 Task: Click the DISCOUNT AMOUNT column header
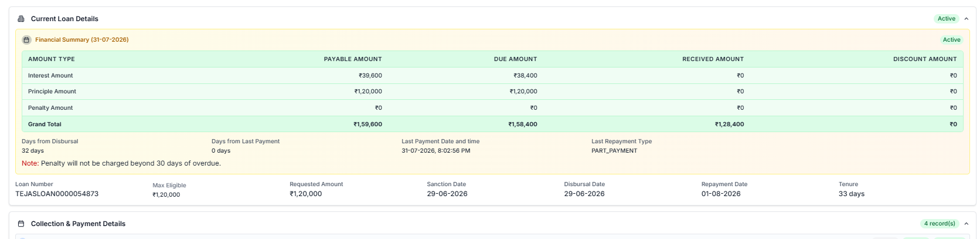925,59
